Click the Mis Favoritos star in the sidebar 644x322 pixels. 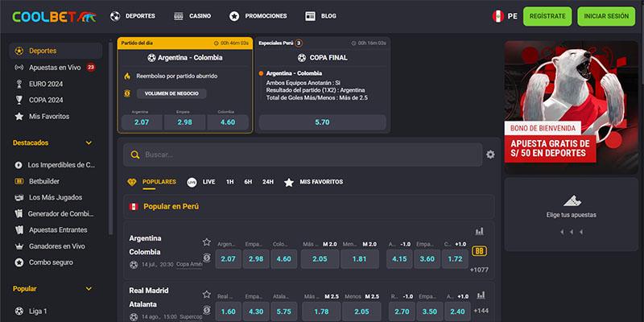point(19,116)
